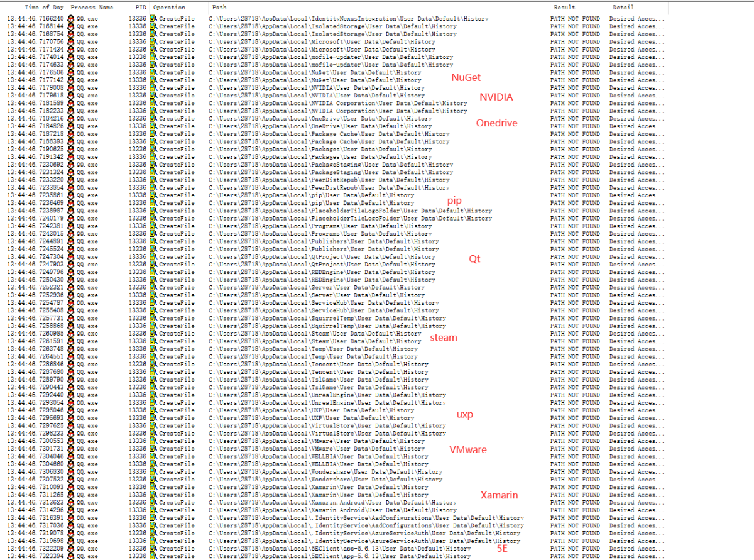Select the NVIDIA Corporation path at 13:44:46.7182233

339,111
